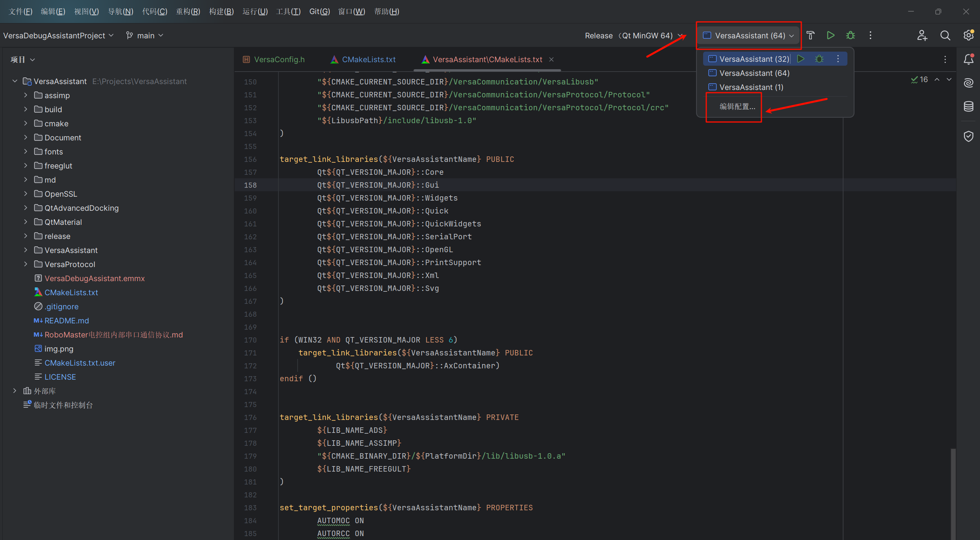Start debugging with the main toolbar bug icon
This screenshot has width=980, height=540.
click(851, 36)
